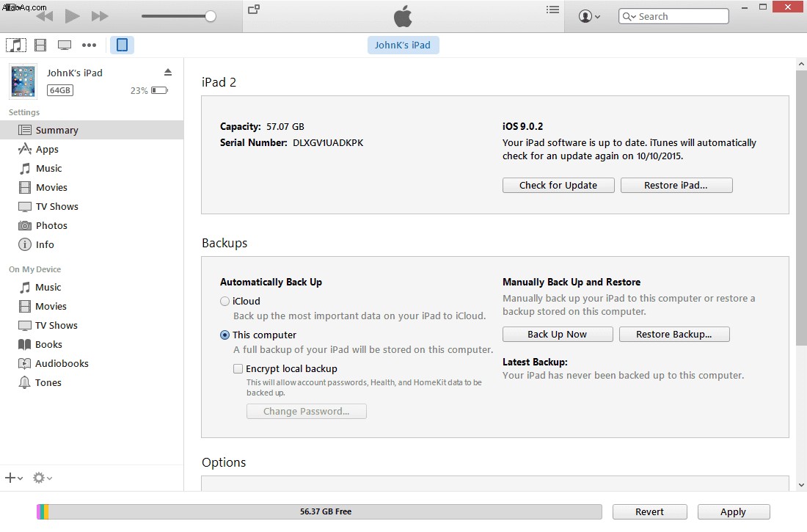The image size is (807, 532).
Task: Click the Restore iPad... button
Action: (x=676, y=186)
